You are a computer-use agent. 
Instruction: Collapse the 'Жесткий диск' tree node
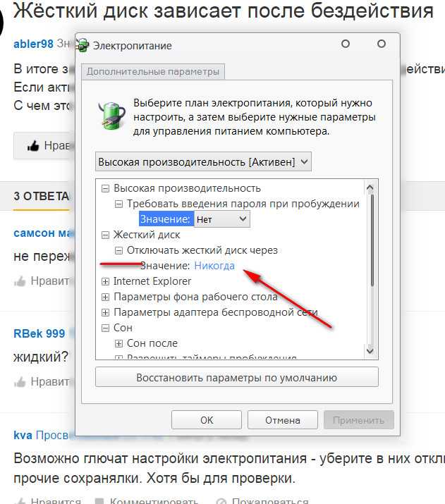pyautogui.click(x=106, y=235)
